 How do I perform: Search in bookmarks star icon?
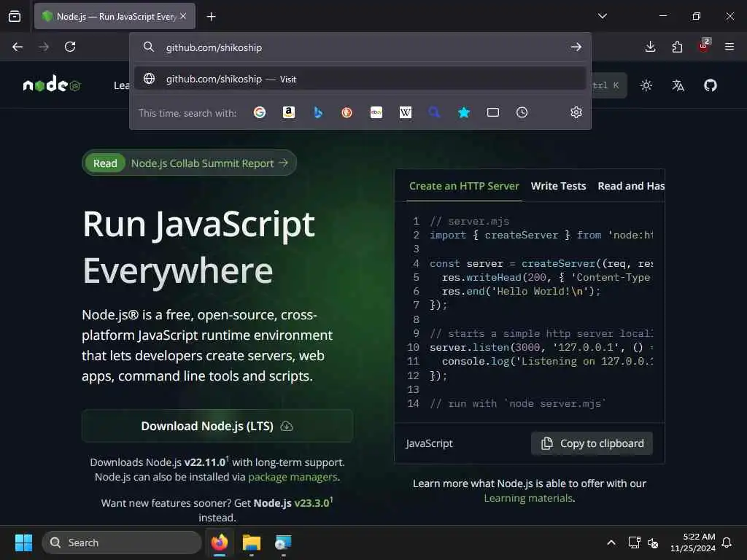[463, 112]
